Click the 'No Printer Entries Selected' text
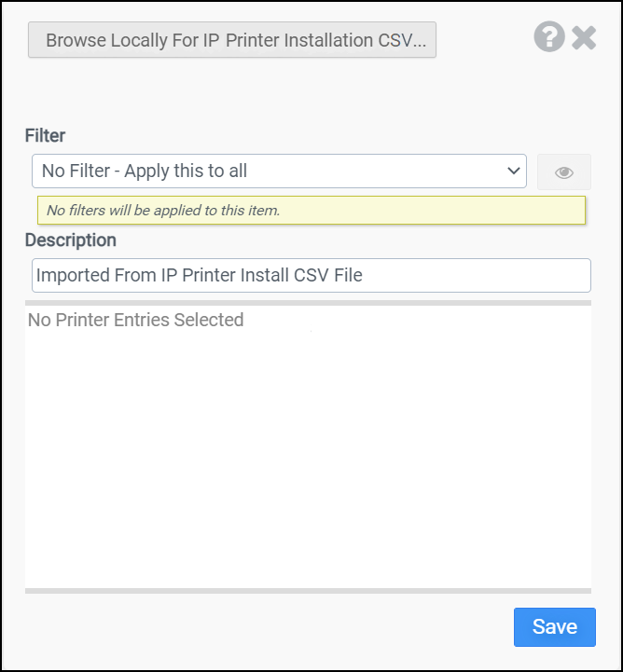623x672 pixels. (x=136, y=320)
